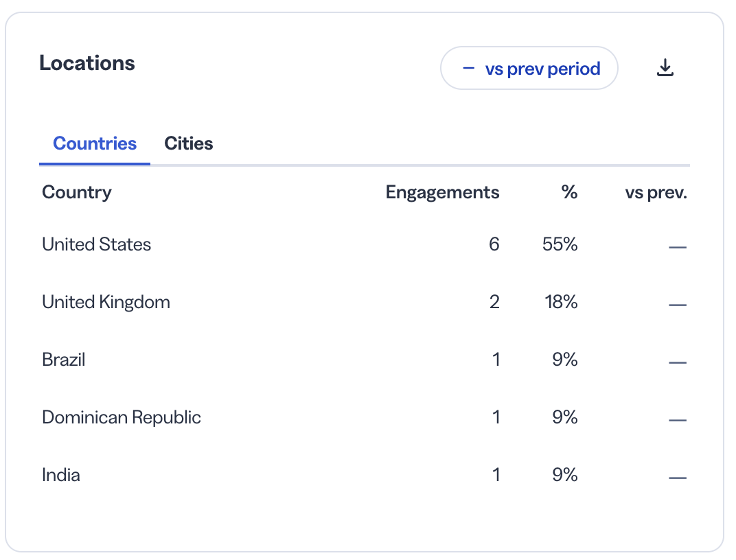Toggle the vs prev period comparison
The height and width of the screenshot is (560, 736).
click(x=529, y=68)
